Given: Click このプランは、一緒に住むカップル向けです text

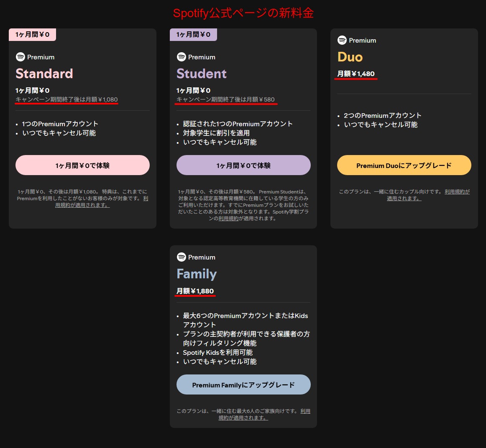Looking at the screenshot, I should tap(391, 192).
